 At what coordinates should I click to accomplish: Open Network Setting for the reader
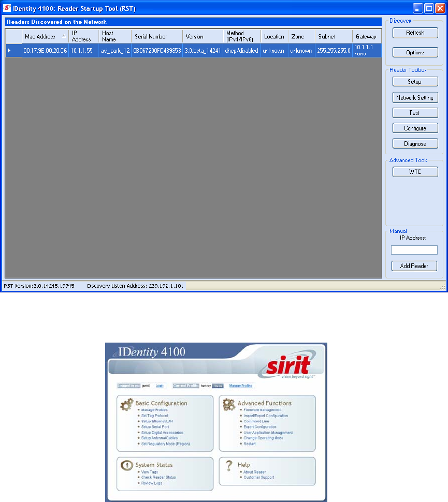tap(415, 98)
